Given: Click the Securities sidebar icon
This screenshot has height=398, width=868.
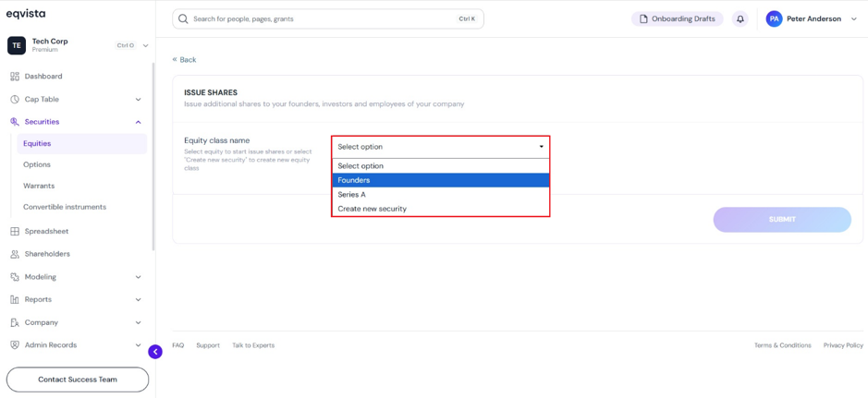Looking at the screenshot, I should pyautogui.click(x=15, y=122).
